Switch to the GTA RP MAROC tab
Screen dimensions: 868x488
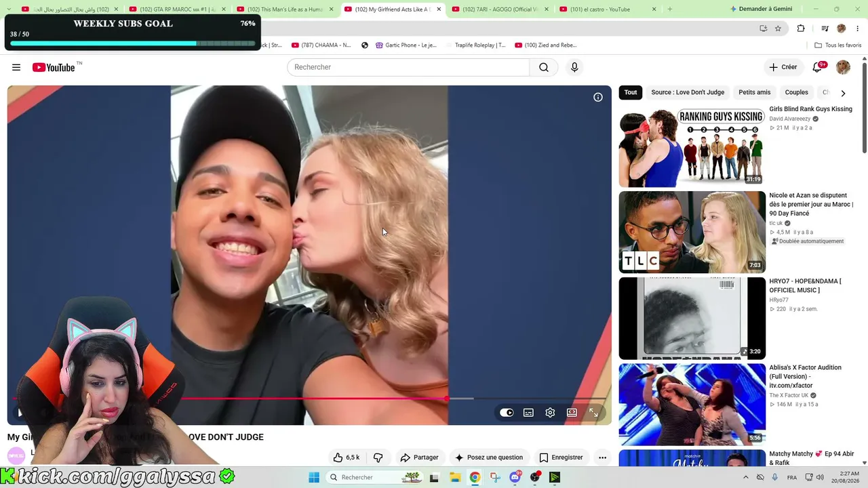(x=176, y=9)
